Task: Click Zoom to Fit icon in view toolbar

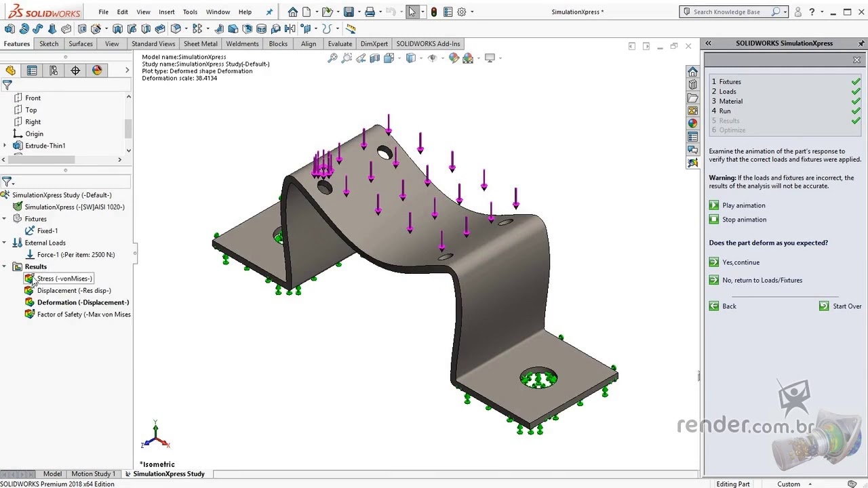Action: point(332,58)
